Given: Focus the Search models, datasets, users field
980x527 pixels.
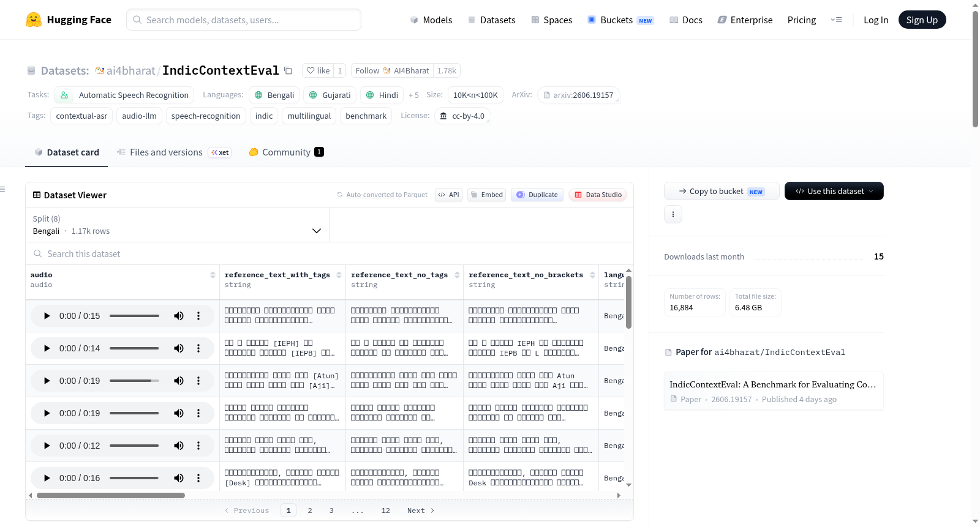Looking at the screenshot, I should pyautogui.click(x=244, y=20).
